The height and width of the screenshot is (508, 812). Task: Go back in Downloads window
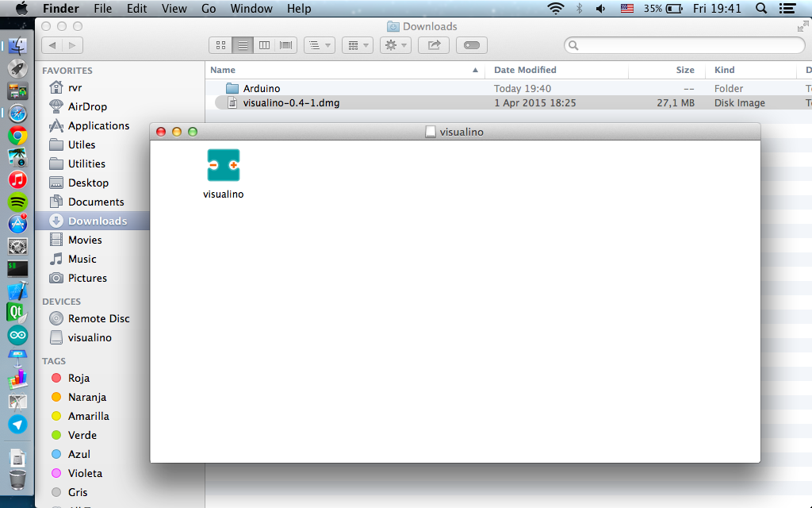click(x=52, y=45)
